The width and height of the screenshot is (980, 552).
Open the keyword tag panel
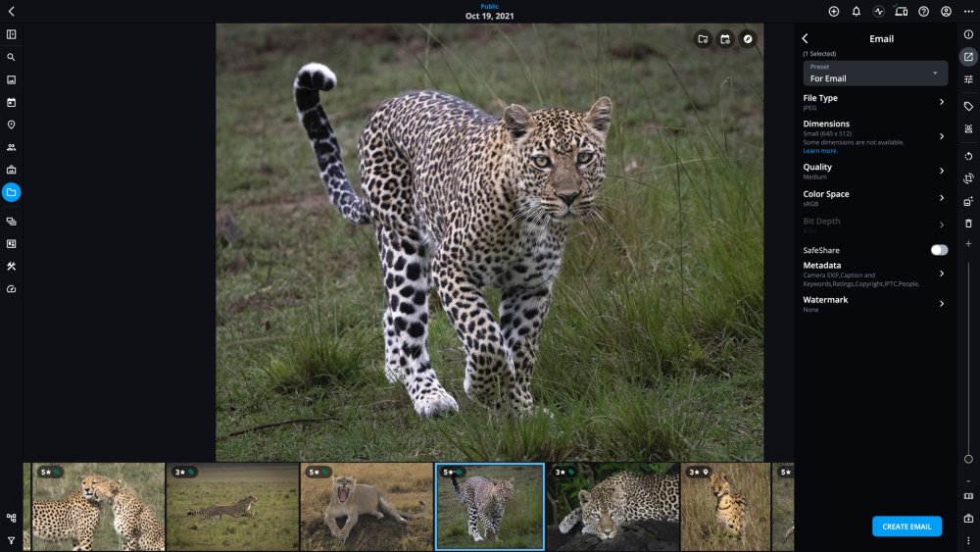969,106
